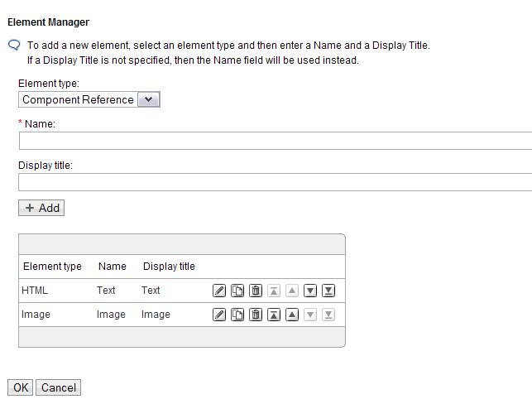Move Image element to the bottom
Screen dimensions: 532x399
pos(328,315)
